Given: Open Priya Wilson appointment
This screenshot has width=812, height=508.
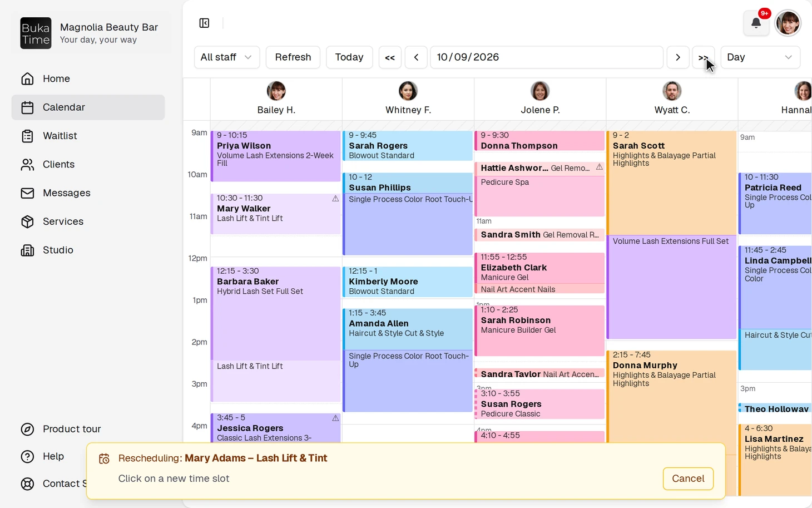Looking at the screenshot, I should pyautogui.click(x=276, y=156).
